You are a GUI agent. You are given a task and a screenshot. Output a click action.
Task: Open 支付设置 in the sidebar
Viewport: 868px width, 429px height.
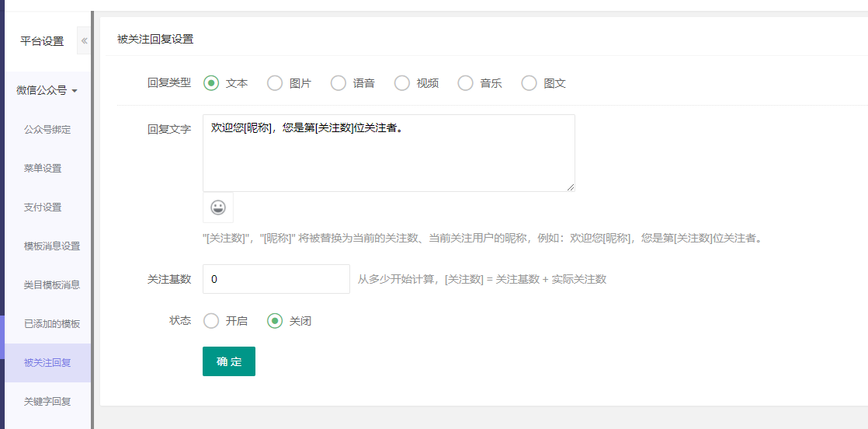point(47,208)
